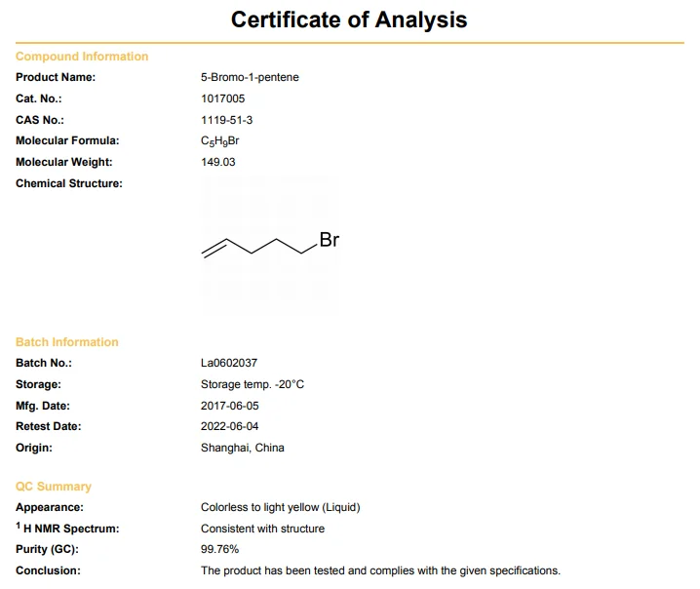Select the GC purity value 99.76%

(220, 549)
